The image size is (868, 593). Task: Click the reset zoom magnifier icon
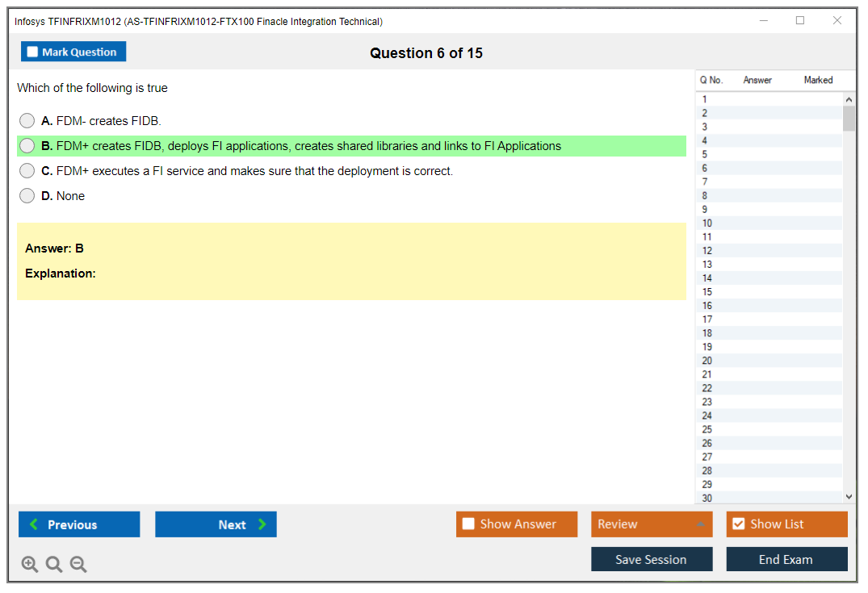54,565
